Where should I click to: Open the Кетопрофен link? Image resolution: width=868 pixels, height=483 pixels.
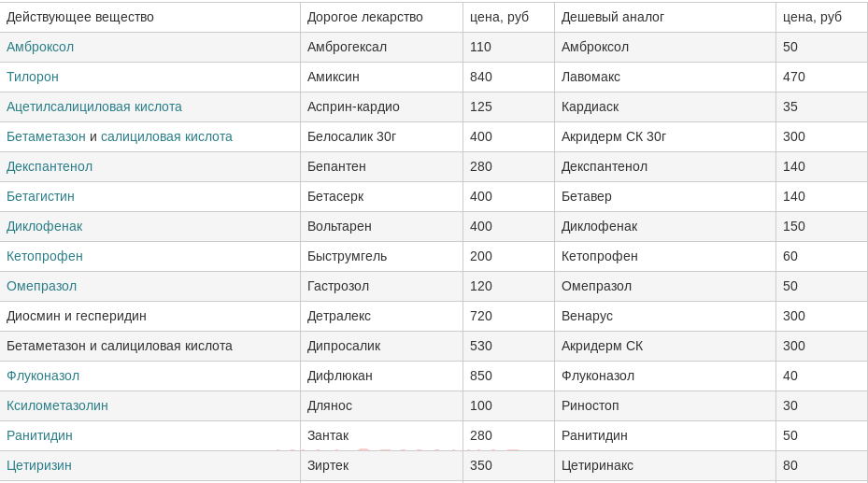[45, 256]
